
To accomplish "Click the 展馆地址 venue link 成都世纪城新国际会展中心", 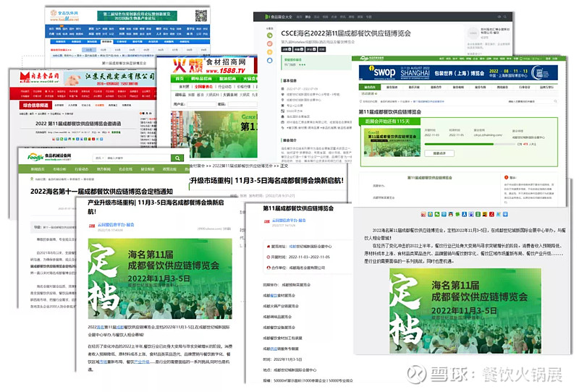I will coord(310,246).
